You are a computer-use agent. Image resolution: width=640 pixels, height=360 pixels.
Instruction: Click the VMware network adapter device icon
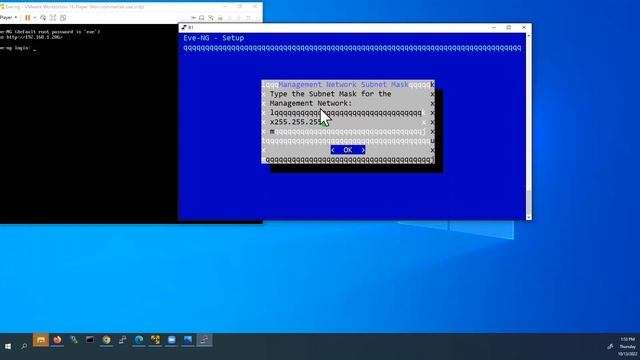pos(211,18)
